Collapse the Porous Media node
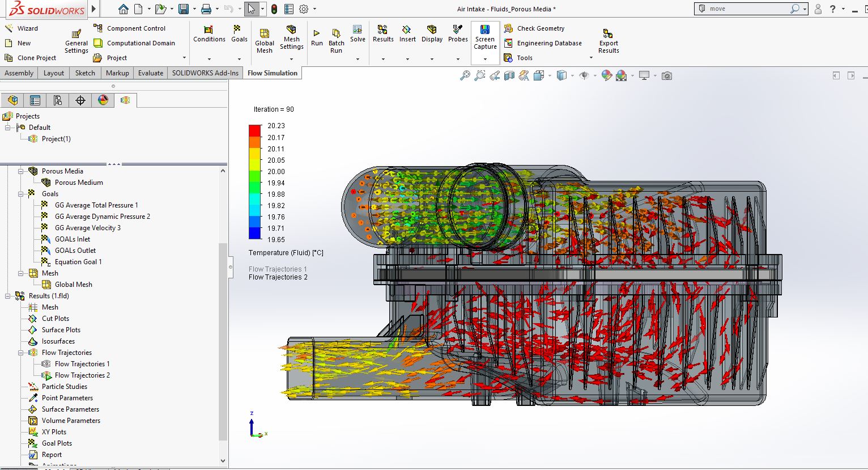Viewport: 868px width, 470px height. (x=21, y=171)
